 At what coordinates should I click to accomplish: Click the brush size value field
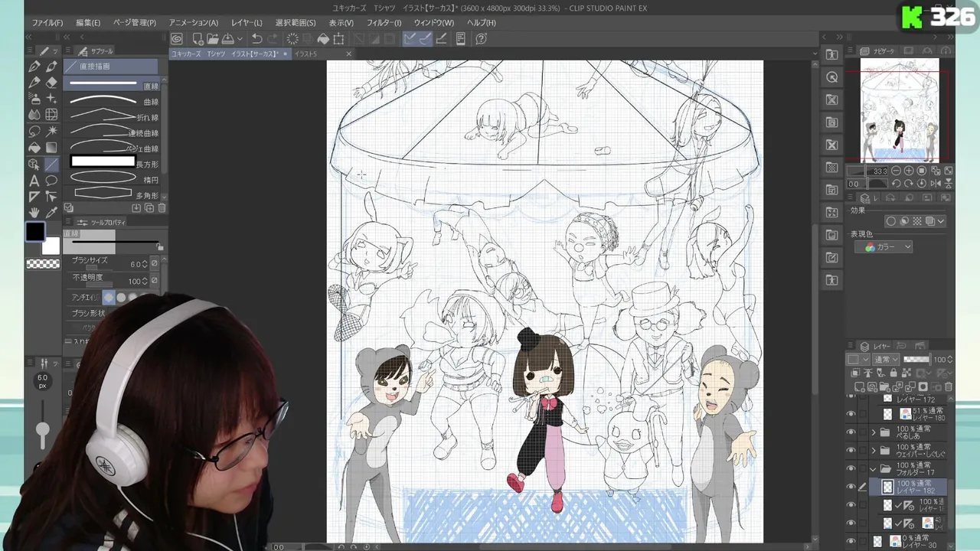tap(135, 264)
